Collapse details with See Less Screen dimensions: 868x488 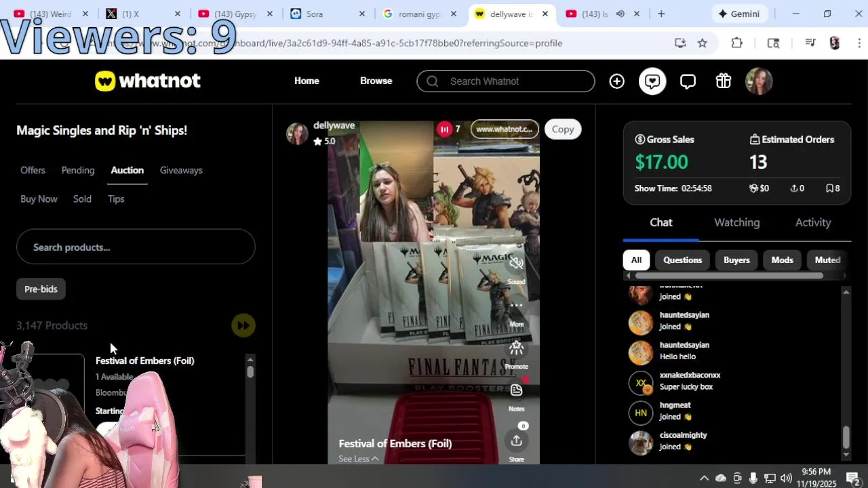point(358,459)
